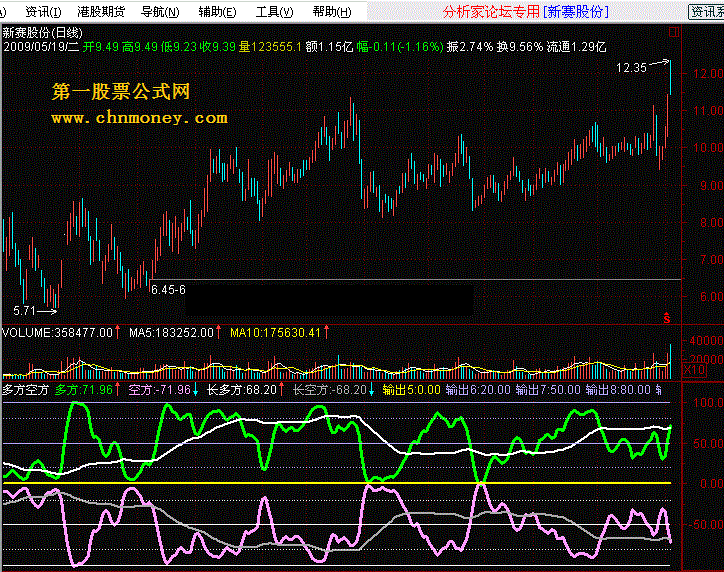This screenshot has width=724, height=572.
Task: Click the pink 空方:-71.96 value
Action: pyautogui.click(x=159, y=390)
